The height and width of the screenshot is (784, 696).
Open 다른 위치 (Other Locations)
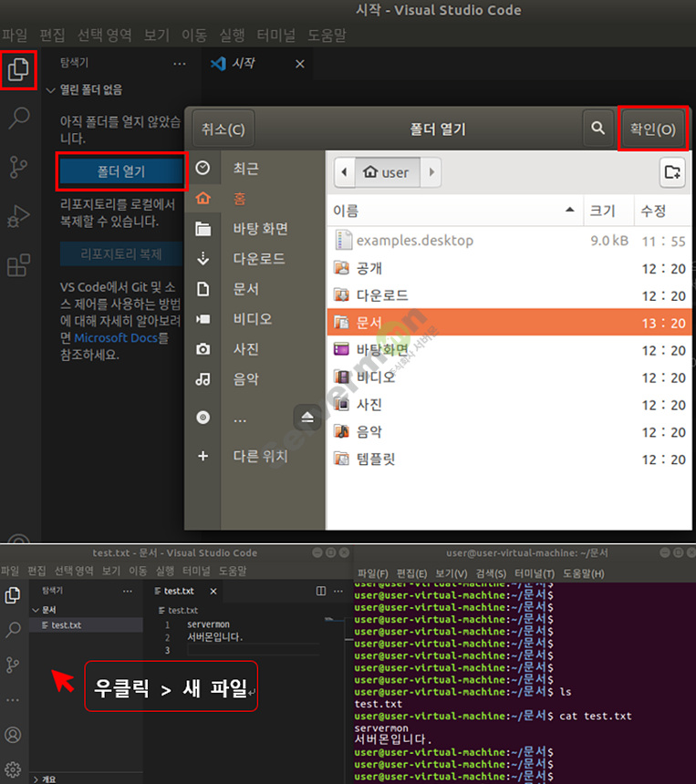point(255,456)
